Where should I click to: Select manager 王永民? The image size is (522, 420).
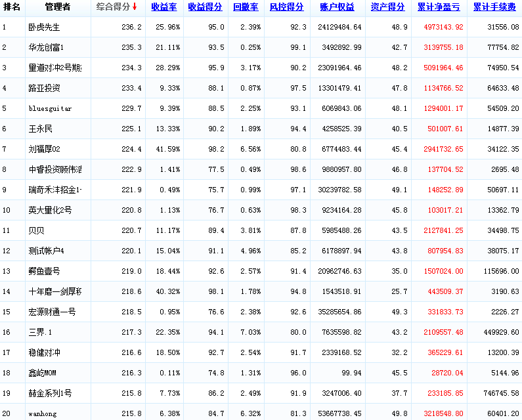point(40,129)
